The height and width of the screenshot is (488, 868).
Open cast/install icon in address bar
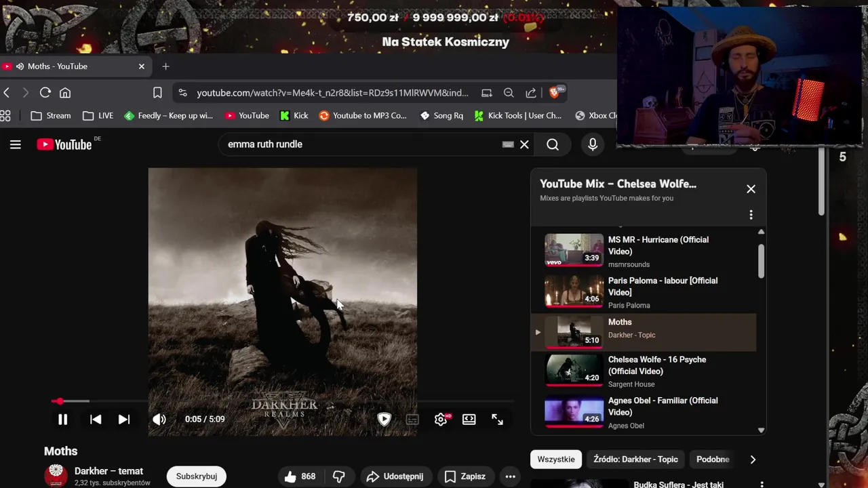click(x=487, y=93)
